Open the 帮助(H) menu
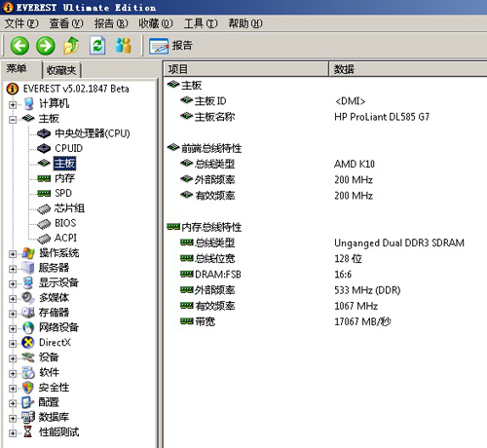 click(245, 23)
